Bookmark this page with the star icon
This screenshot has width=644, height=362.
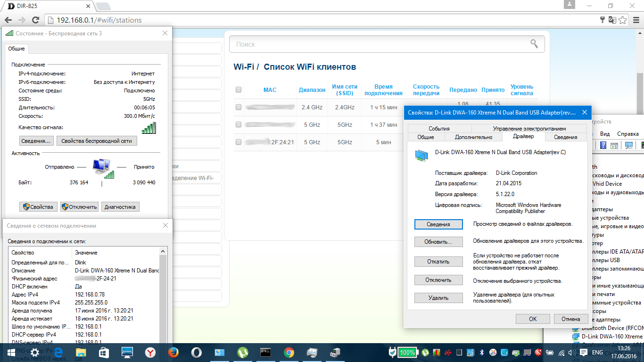tap(623, 20)
